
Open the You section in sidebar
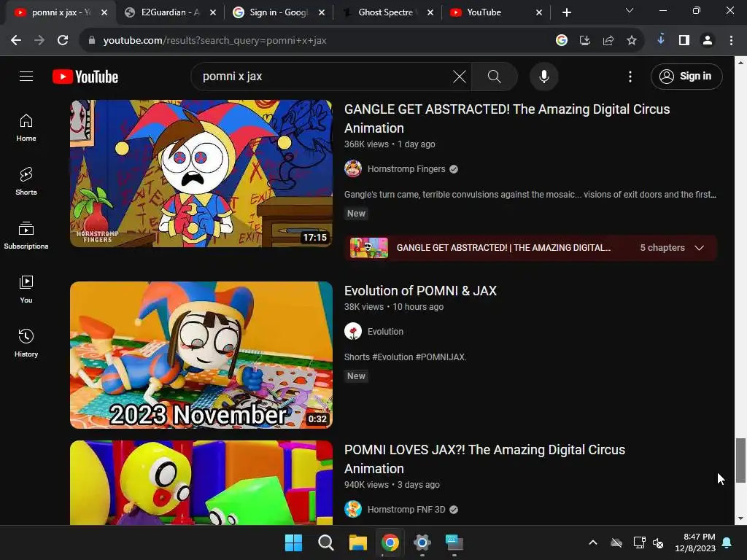point(26,289)
